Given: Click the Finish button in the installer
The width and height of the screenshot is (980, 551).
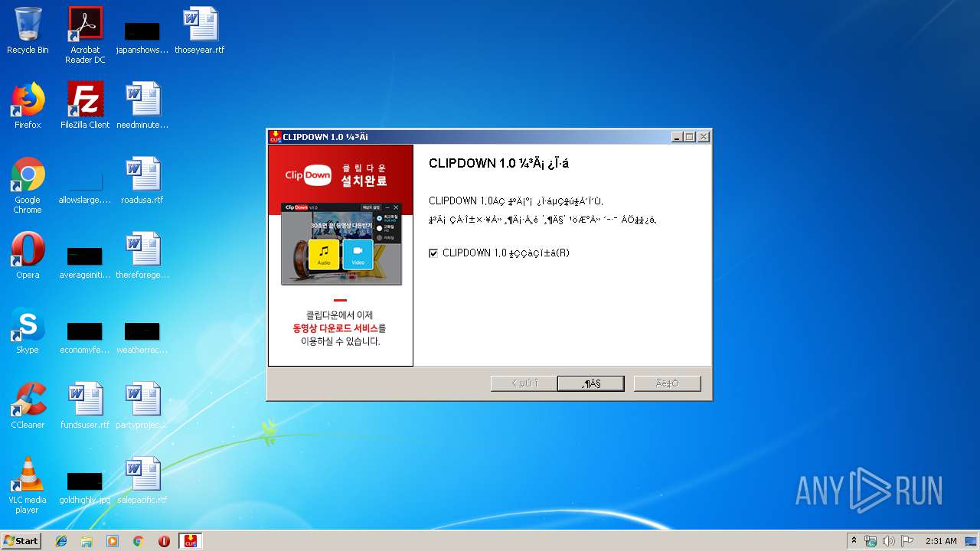Looking at the screenshot, I should click(x=591, y=383).
